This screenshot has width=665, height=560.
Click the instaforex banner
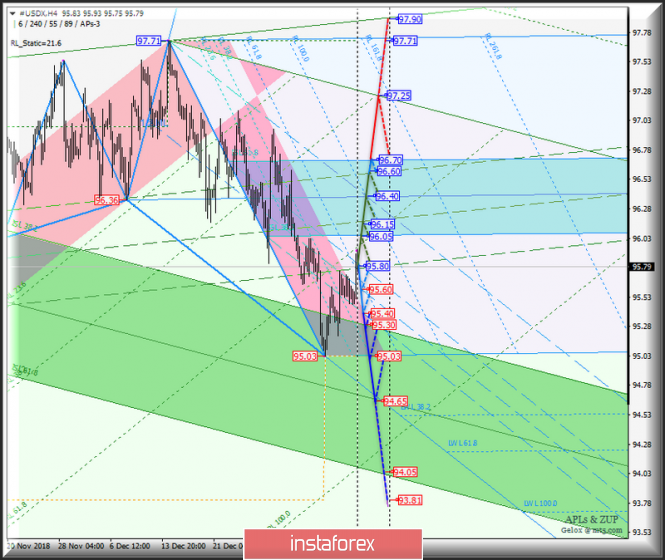click(333, 543)
